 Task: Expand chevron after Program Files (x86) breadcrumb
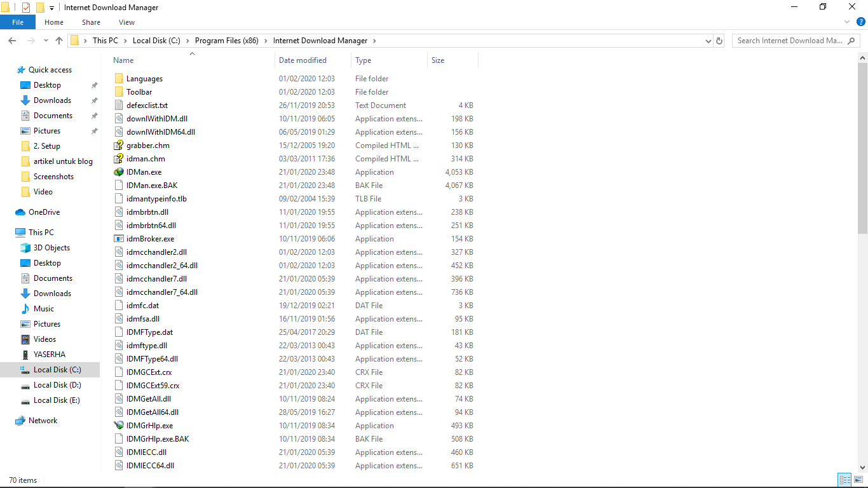(266, 41)
